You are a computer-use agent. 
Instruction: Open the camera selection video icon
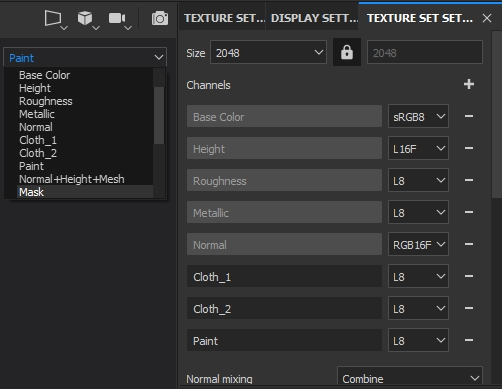pos(117,18)
